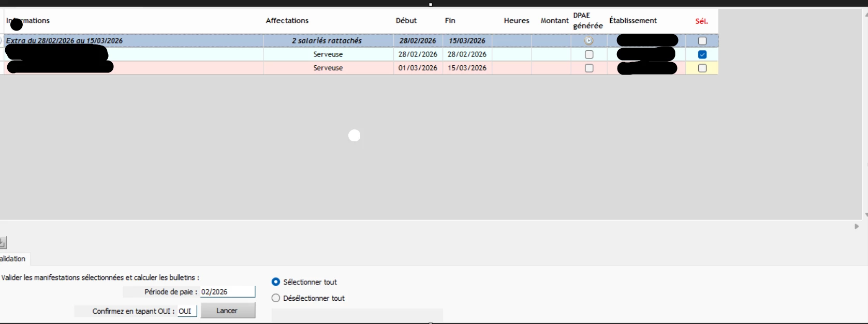Focus the 'Période de paie' field
The height and width of the screenshot is (324, 868).
pos(228,292)
